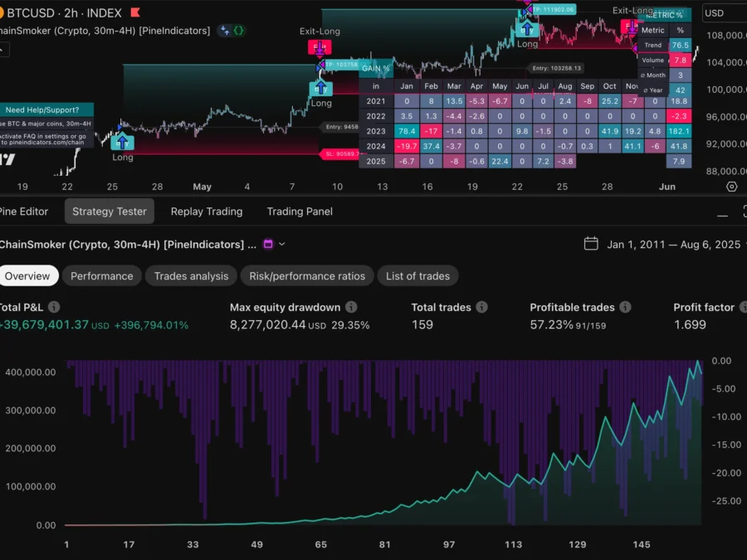Click the Entry: 103258.13 label
Screen dimensions: 747x560
click(556, 68)
